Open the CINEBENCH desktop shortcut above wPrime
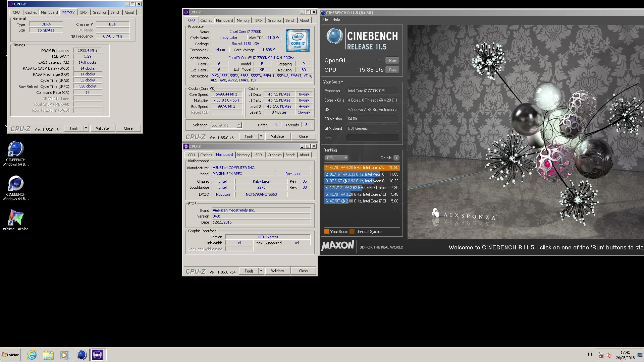 coord(16,188)
